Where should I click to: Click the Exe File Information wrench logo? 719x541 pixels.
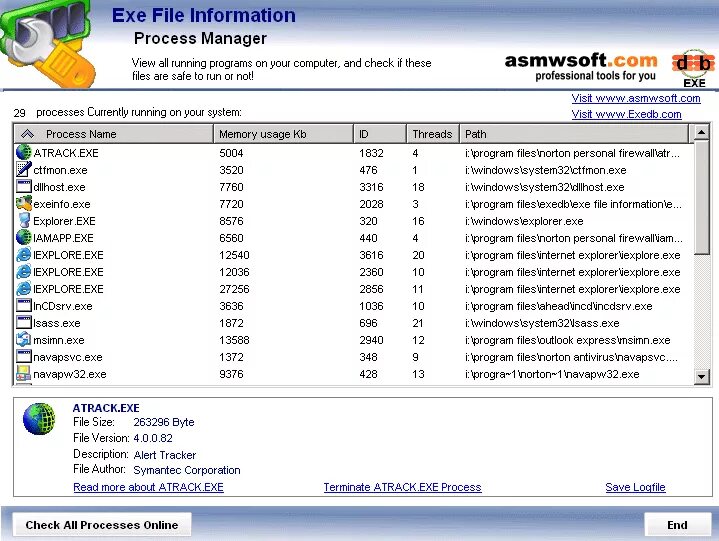point(46,44)
